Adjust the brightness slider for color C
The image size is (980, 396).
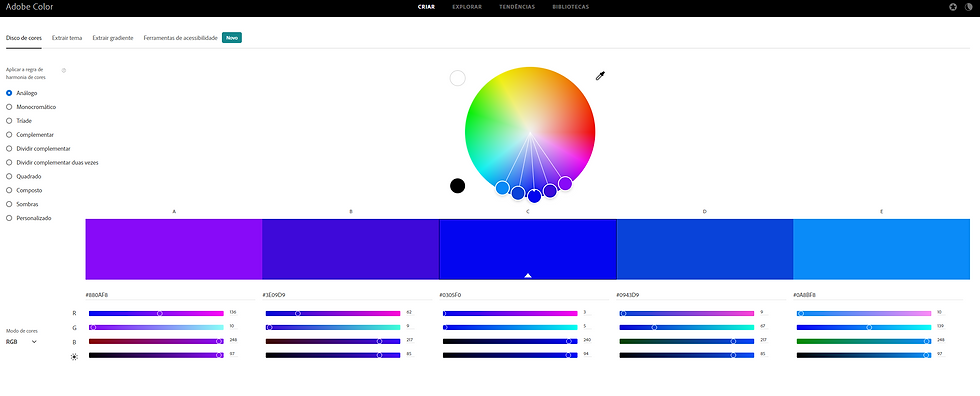tap(510, 355)
